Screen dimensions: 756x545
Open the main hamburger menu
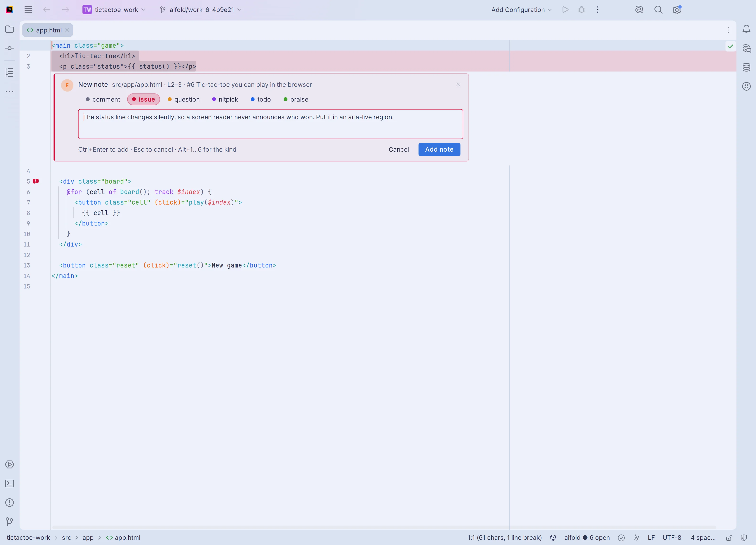(x=28, y=10)
